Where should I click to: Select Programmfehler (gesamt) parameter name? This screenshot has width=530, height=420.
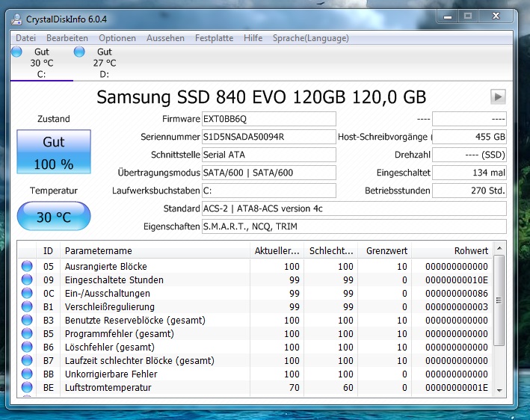click(120, 333)
